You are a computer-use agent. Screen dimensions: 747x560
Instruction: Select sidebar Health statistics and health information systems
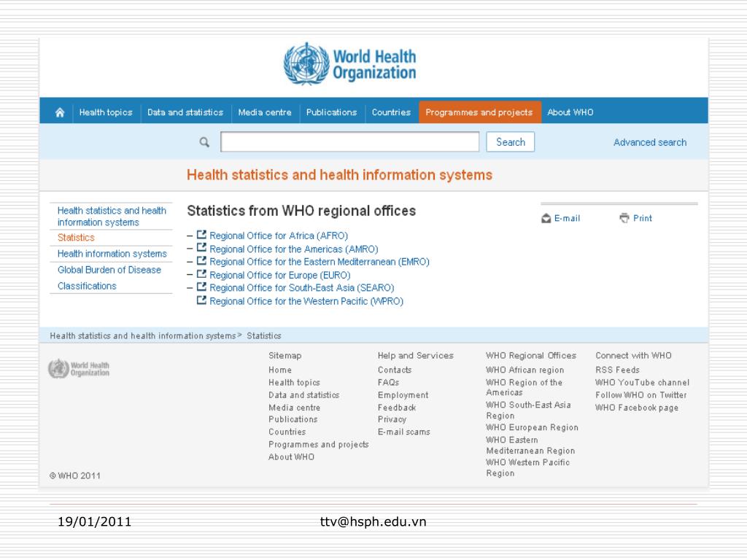click(x=112, y=216)
